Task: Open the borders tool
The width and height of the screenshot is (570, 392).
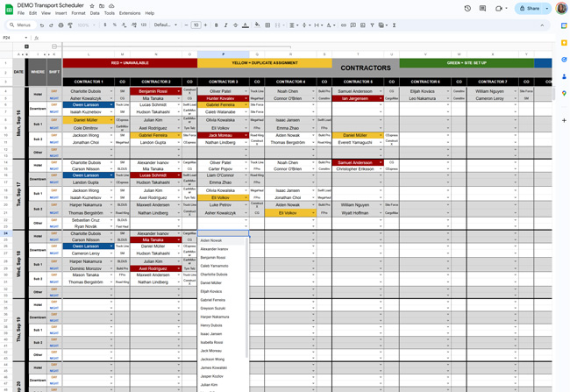Action: 267,25
